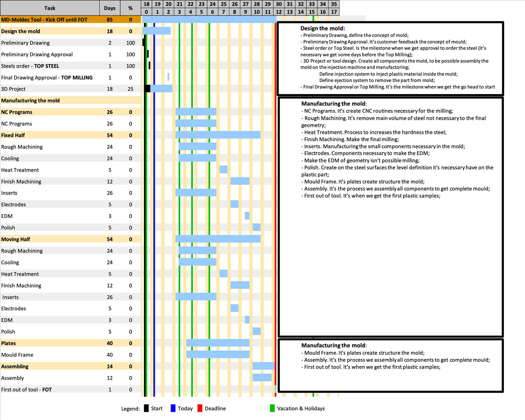Select the Fixed Half summary bar
Screen dimensions: 525x420
[x=218, y=135]
